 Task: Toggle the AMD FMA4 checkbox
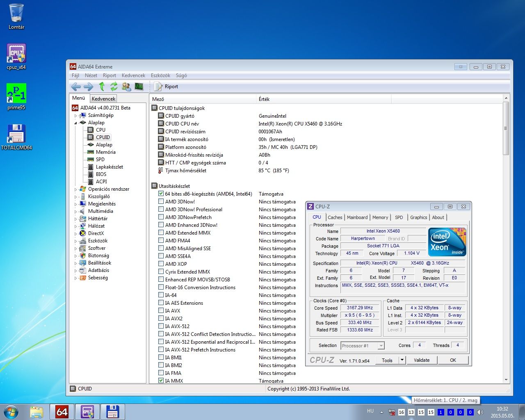[161, 240]
